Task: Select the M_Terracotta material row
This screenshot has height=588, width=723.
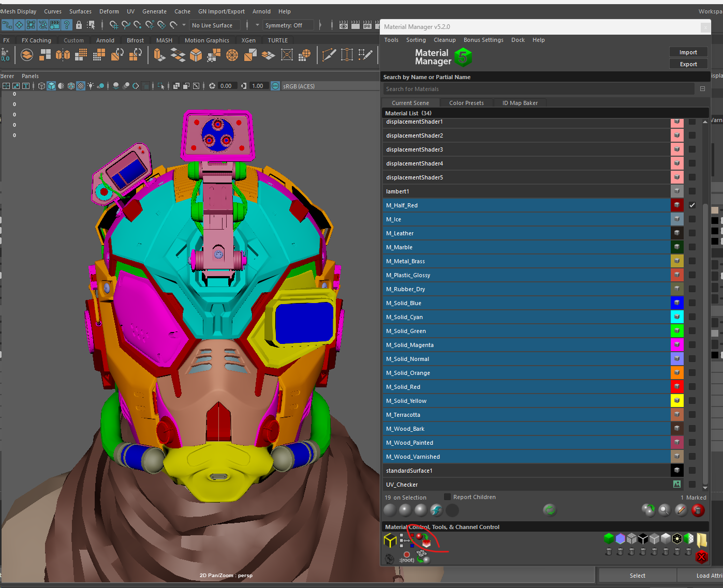Action: [526, 415]
